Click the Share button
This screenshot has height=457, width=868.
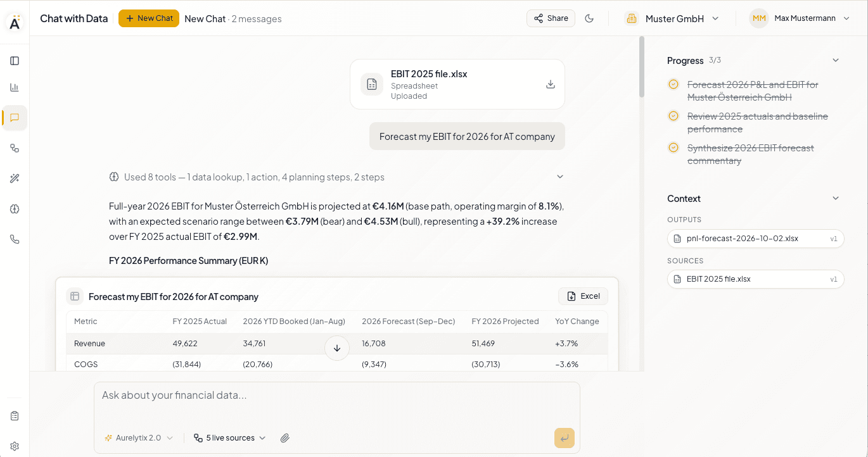(x=551, y=18)
